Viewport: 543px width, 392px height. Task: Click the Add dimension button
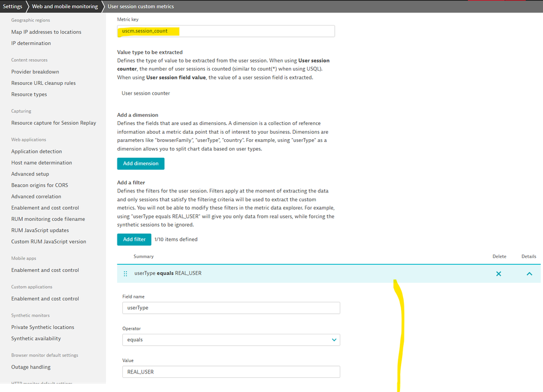pyautogui.click(x=140, y=163)
